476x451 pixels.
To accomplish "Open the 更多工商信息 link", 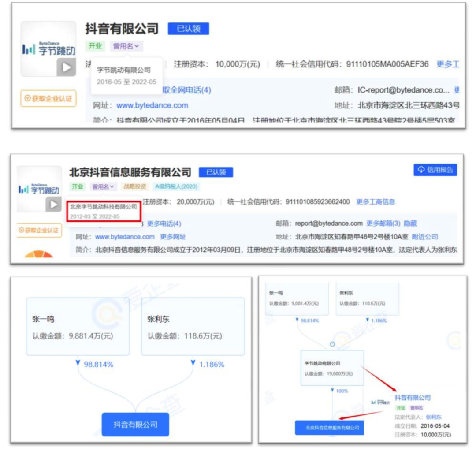I will pyautogui.click(x=376, y=201).
